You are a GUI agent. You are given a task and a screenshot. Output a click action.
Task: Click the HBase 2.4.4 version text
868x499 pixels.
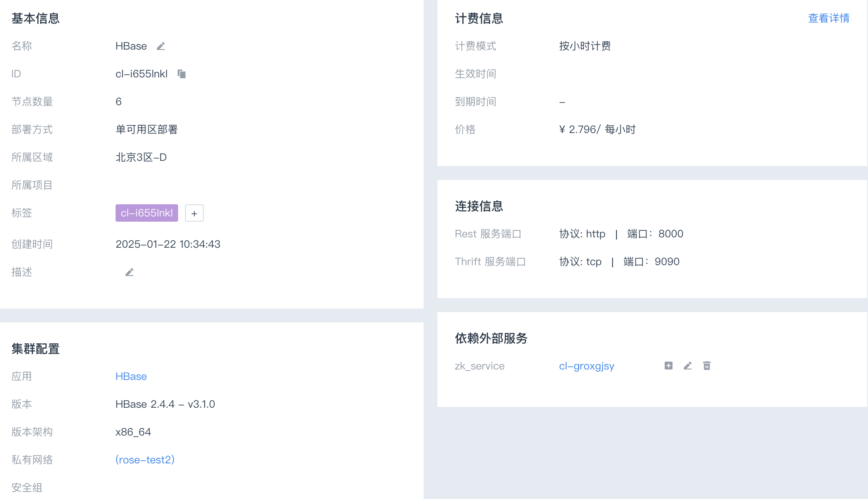click(x=165, y=404)
